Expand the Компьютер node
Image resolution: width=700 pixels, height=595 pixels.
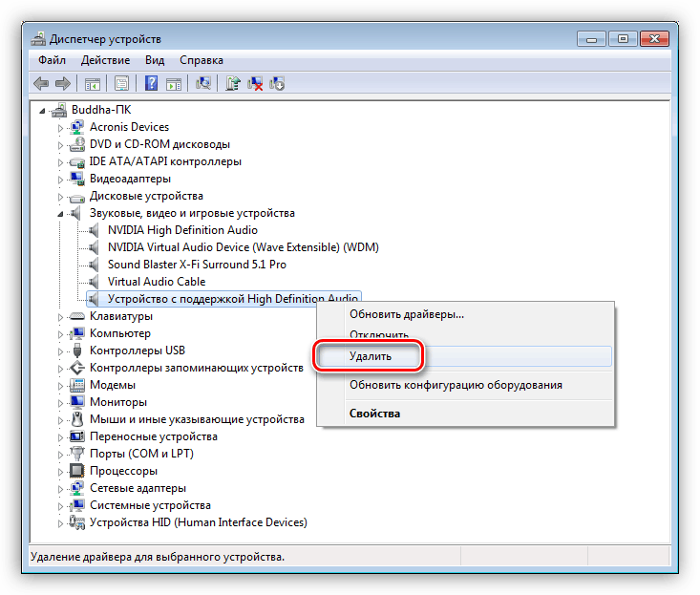click(60, 334)
